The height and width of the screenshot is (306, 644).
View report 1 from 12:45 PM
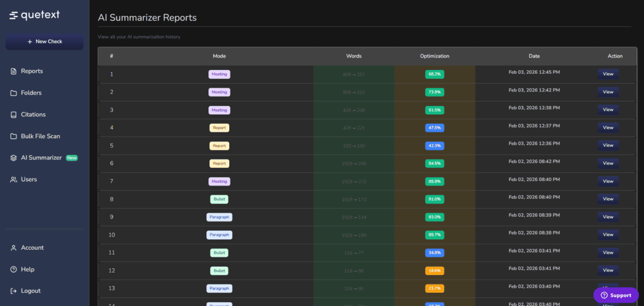point(608,74)
